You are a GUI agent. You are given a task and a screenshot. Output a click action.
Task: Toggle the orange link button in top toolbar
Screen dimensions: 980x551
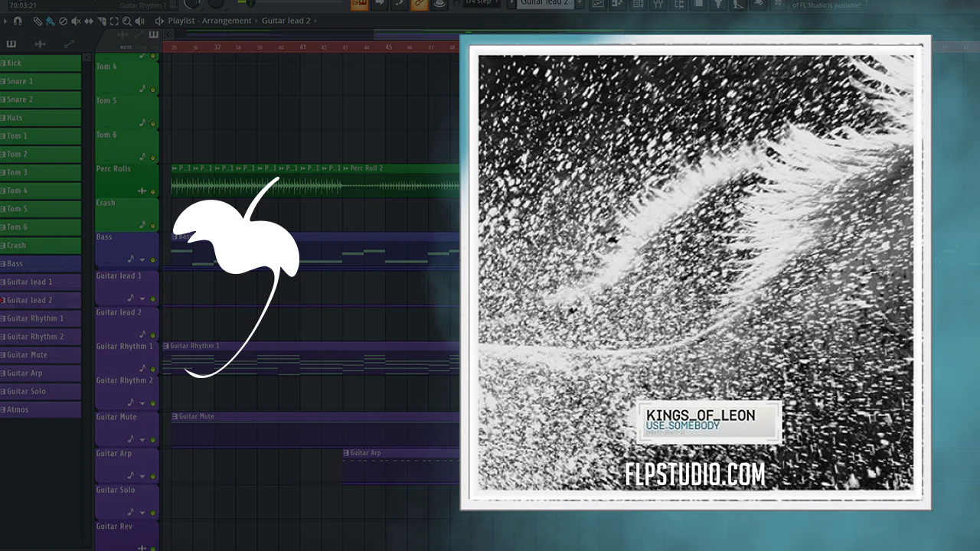tap(419, 4)
